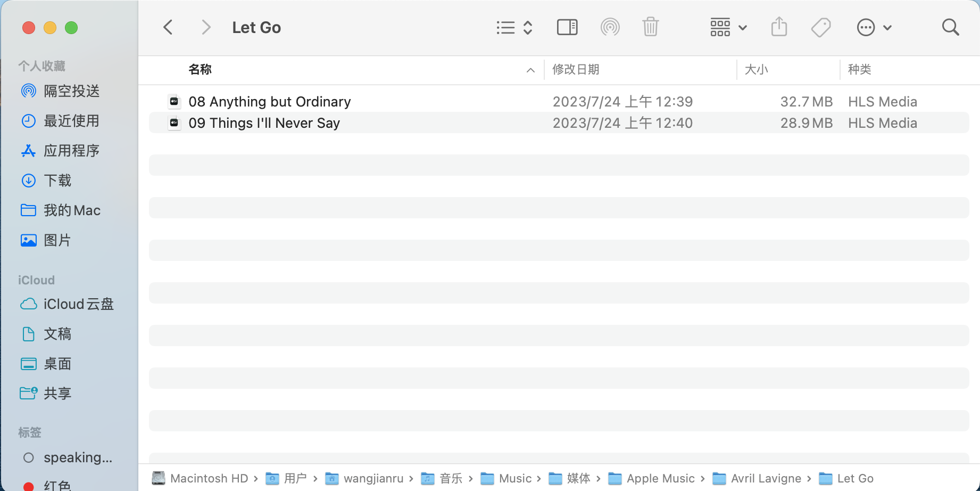Click file icon of 09 Things I'll Never Say
The image size is (980, 491).
click(174, 123)
